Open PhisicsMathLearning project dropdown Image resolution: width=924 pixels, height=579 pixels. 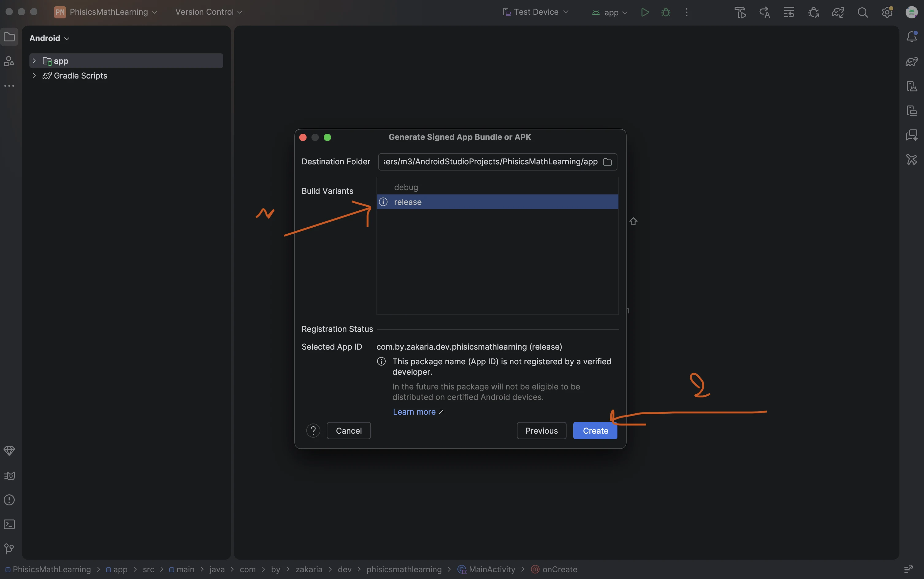pos(106,12)
